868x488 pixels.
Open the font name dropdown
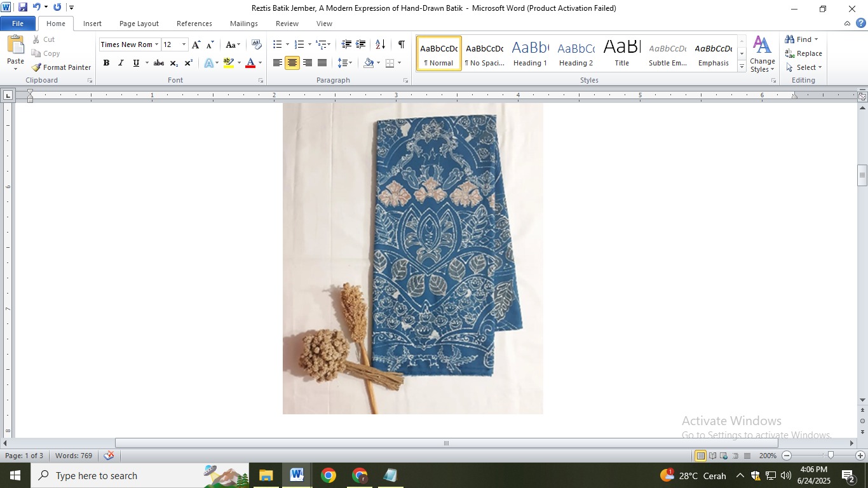pyautogui.click(x=156, y=44)
